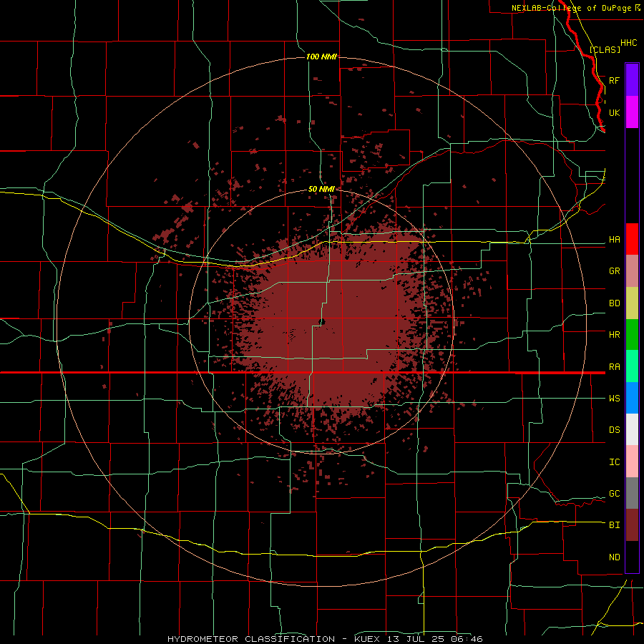
Task: Click the "IC" legend label
Action: tap(615, 462)
